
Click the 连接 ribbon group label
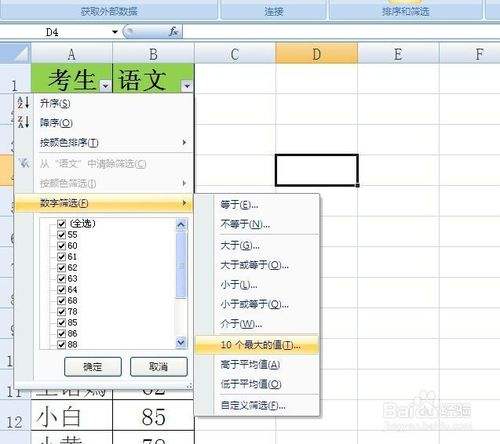(x=274, y=12)
